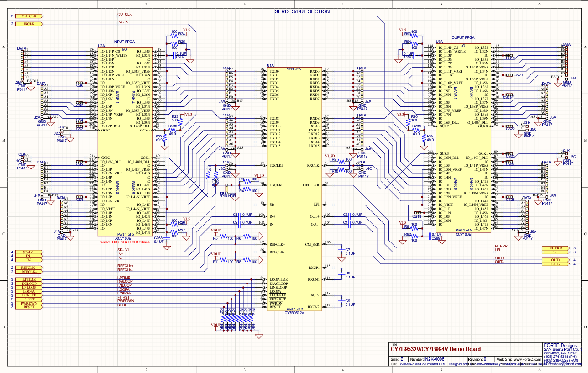Select resistor designator R238
Screen dimensions: 588x373
click(173, 126)
